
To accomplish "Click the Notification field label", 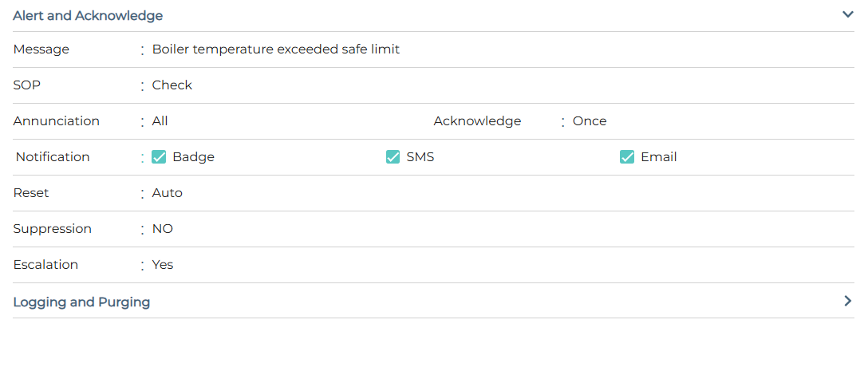I will click(53, 157).
